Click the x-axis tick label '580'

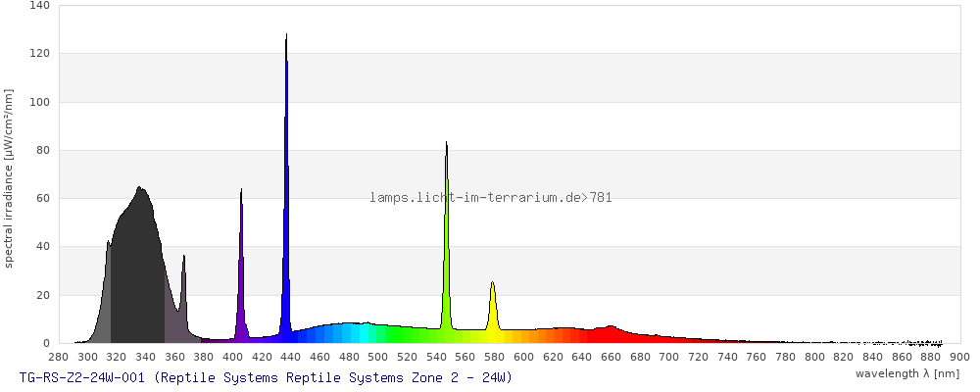tap(494, 357)
